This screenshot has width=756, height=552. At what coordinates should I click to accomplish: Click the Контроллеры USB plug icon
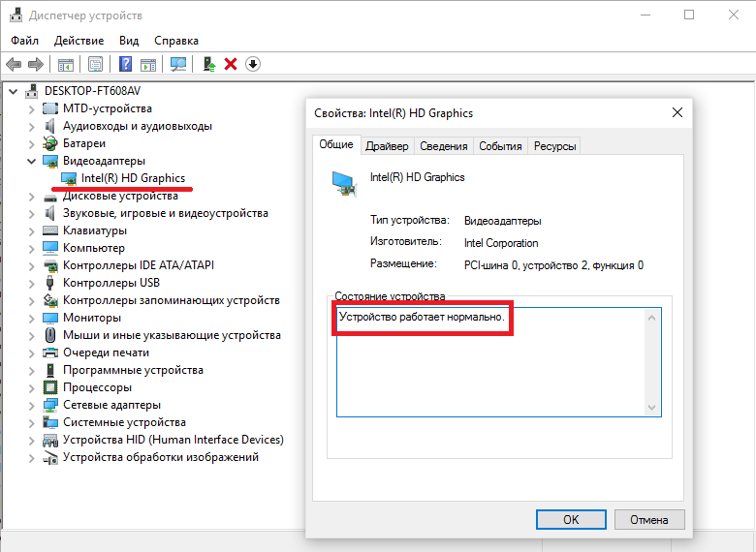[50, 283]
